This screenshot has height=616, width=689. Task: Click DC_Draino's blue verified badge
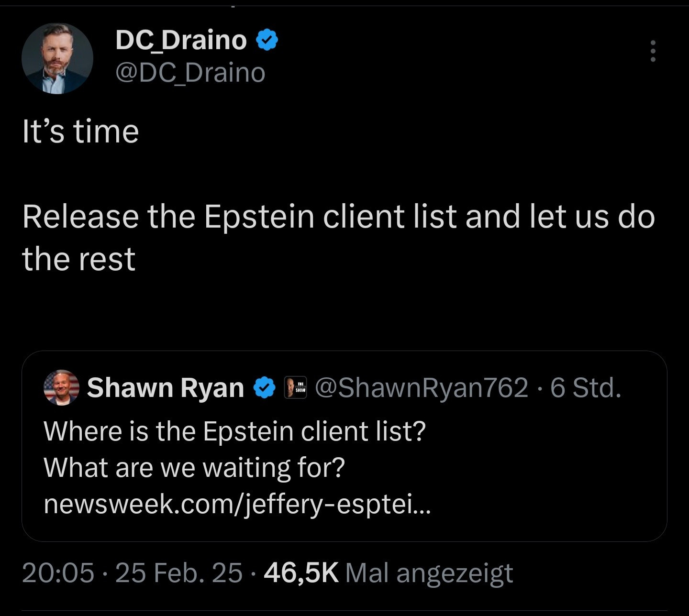click(267, 40)
